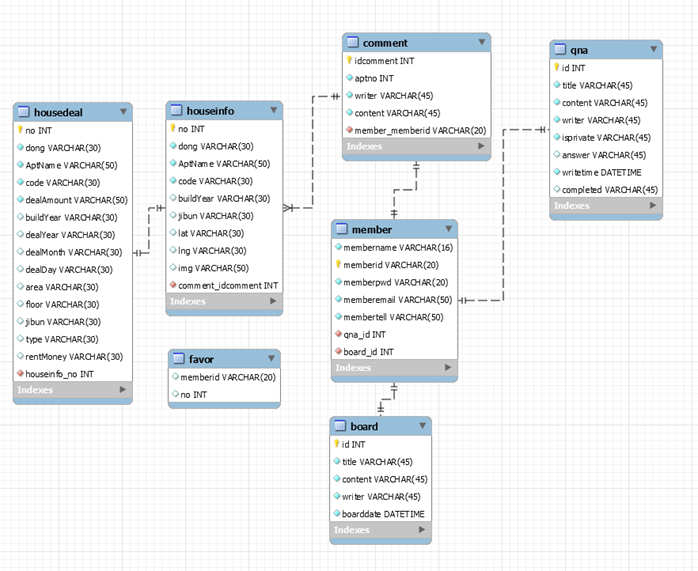Select the img VARCHAR(50) column
The image size is (698, 571).
224,267
